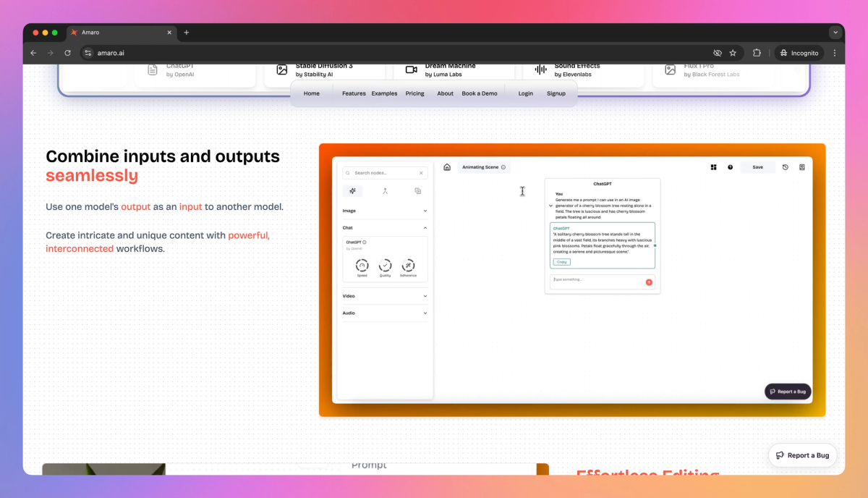The image size is (868, 498).
Task: View site information icon in address bar
Action: tap(88, 53)
